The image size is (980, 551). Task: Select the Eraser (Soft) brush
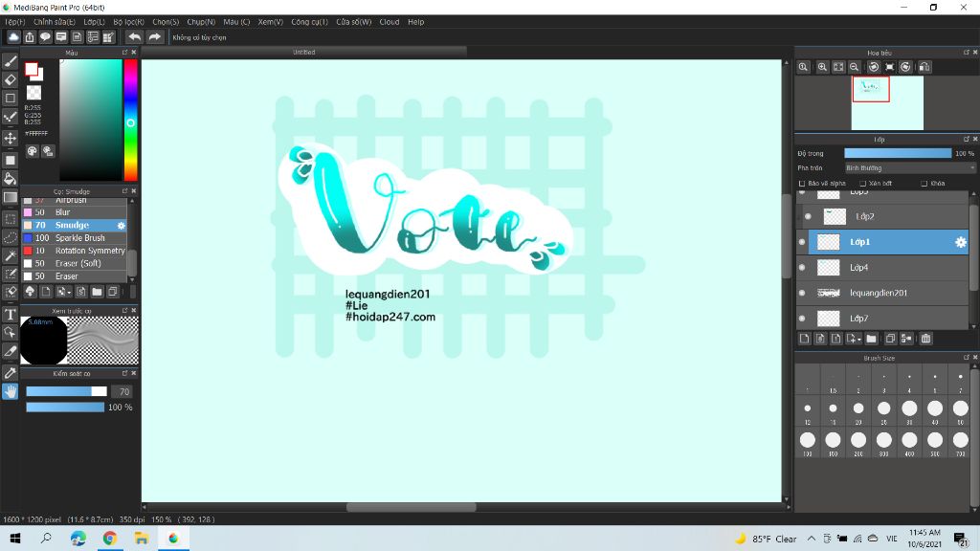pos(75,264)
